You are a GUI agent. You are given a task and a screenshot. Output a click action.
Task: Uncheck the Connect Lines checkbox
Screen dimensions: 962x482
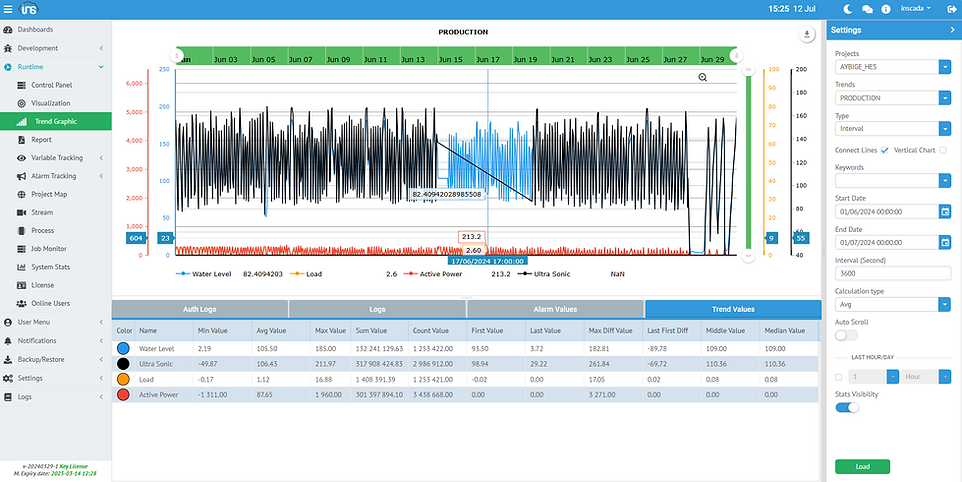click(883, 150)
